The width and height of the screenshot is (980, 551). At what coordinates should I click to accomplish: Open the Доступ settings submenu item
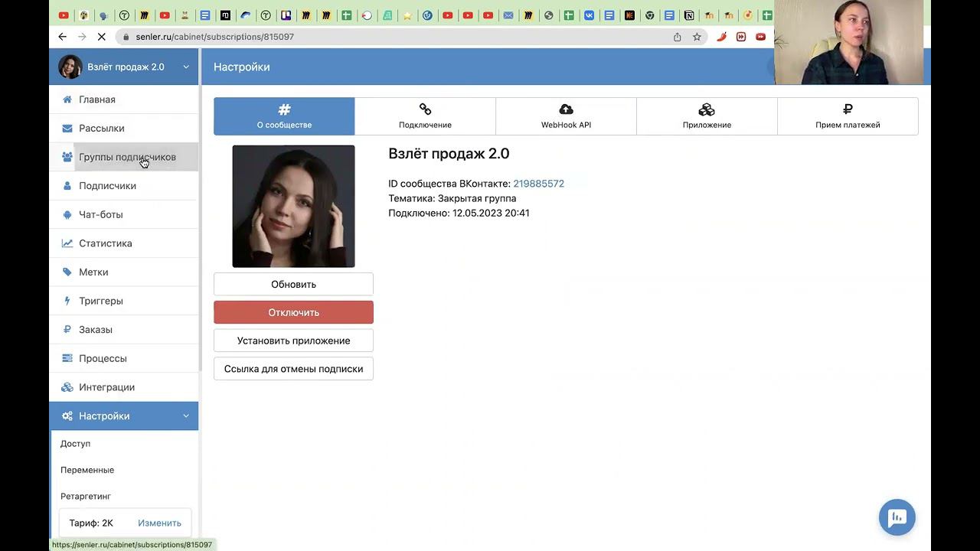[75, 444]
